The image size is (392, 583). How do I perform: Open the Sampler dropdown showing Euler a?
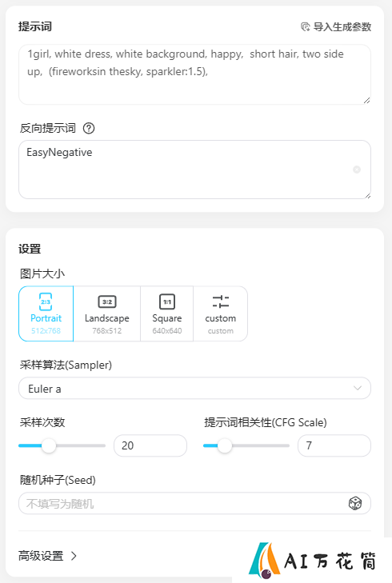click(x=195, y=388)
